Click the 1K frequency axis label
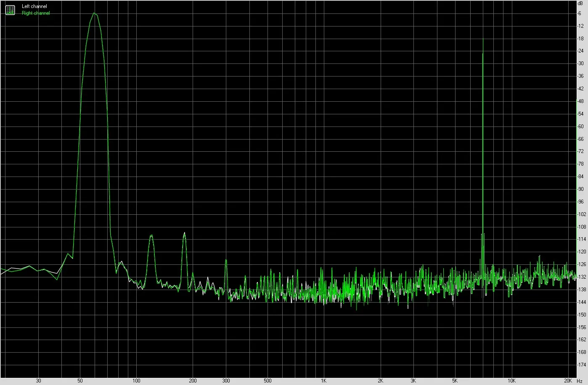 click(323, 381)
